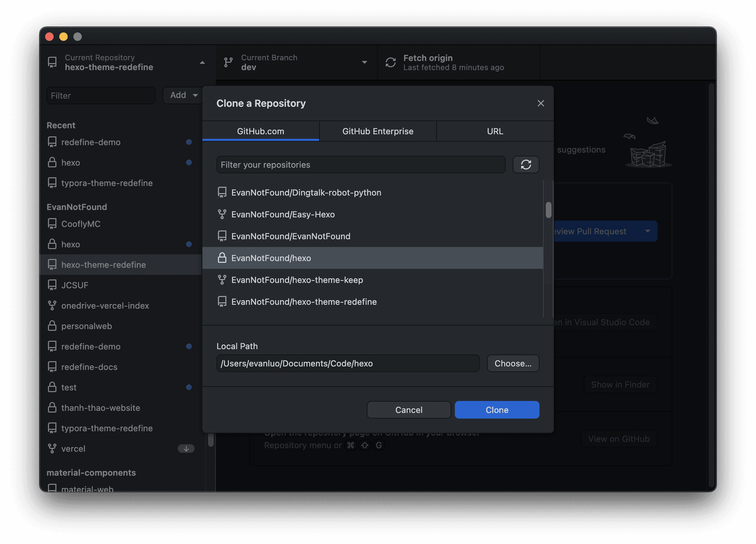The width and height of the screenshot is (756, 544).
Task: Click the fork icon beside onedrive-vercel-index
Action: pos(52,305)
